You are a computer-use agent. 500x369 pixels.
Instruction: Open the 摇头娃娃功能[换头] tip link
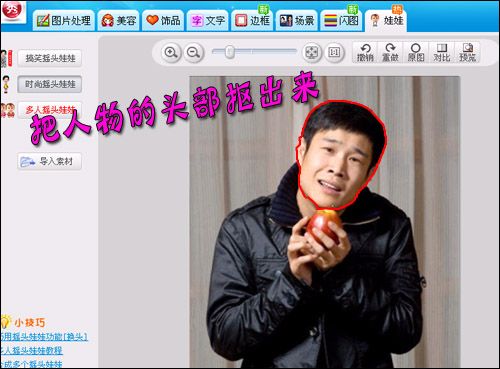click(x=44, y=337)
